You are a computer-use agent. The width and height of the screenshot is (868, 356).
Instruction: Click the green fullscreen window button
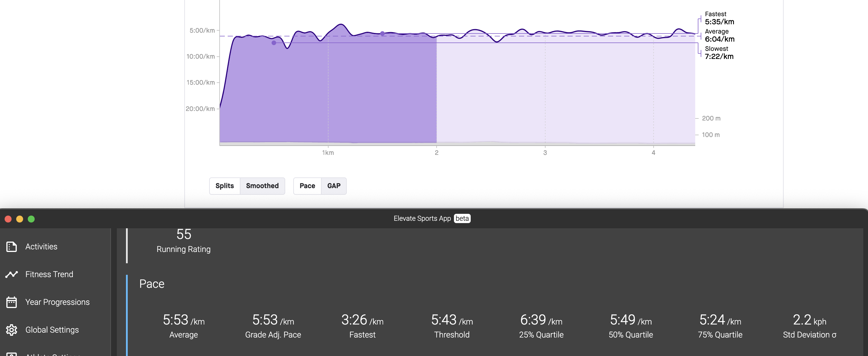pyautogui.click(x=31, y=219)
